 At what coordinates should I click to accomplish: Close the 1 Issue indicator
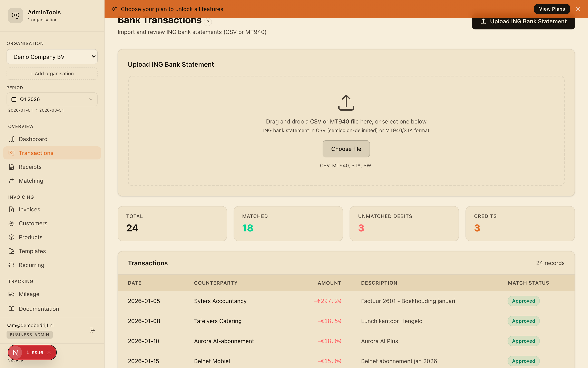(49, 352)
